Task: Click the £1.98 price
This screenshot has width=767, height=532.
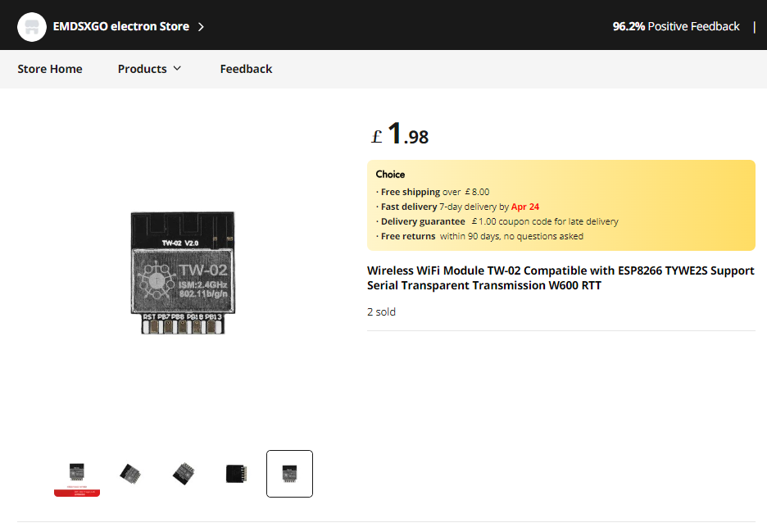Action: [400, 134]
